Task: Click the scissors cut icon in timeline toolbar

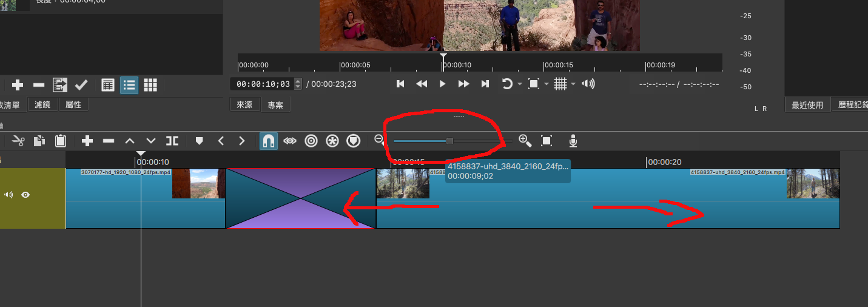Action: tap(18, 141)
